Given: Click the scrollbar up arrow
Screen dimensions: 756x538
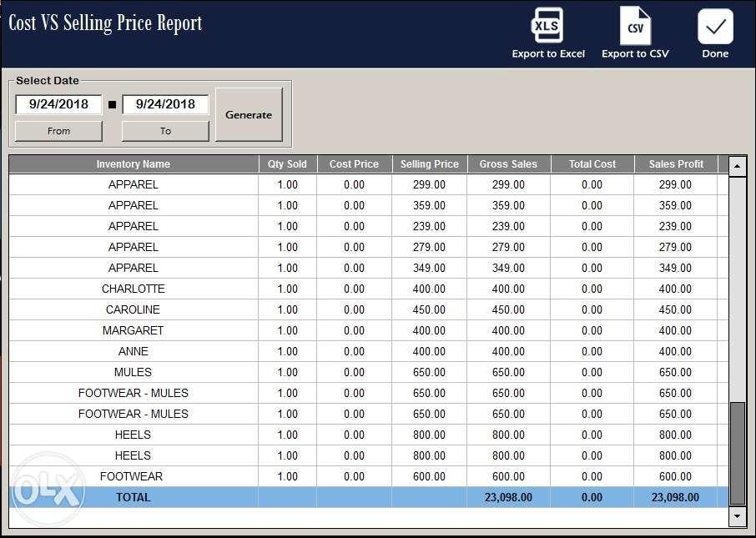Looking at the screenshot, I should [737, 164].
